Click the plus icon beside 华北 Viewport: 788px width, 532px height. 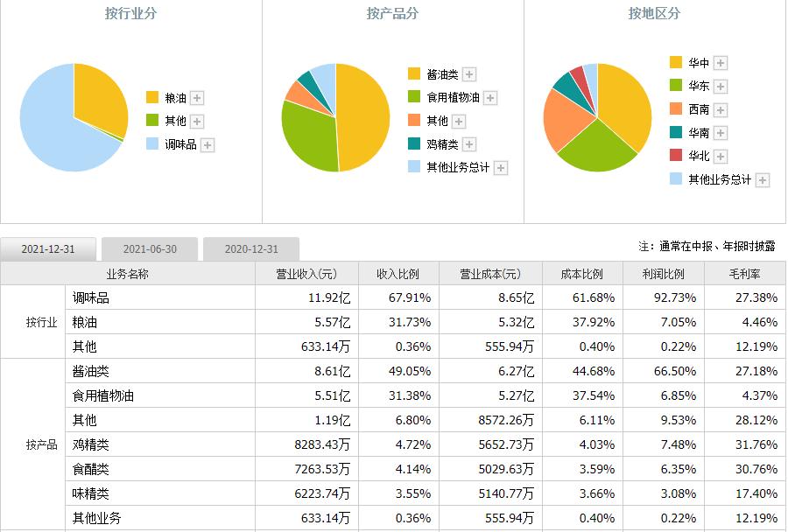point(721,156)
